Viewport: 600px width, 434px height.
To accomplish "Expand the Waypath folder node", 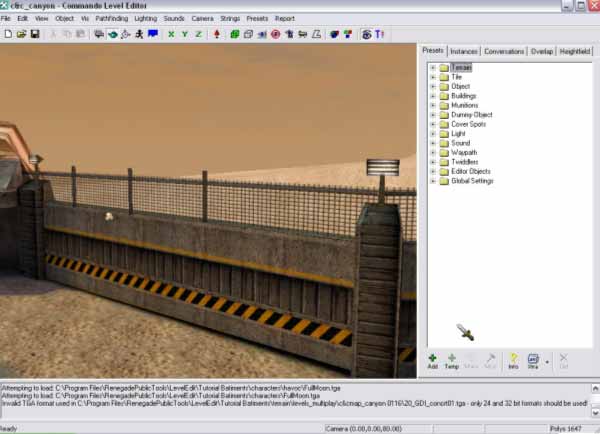I will tap(433, 153).
